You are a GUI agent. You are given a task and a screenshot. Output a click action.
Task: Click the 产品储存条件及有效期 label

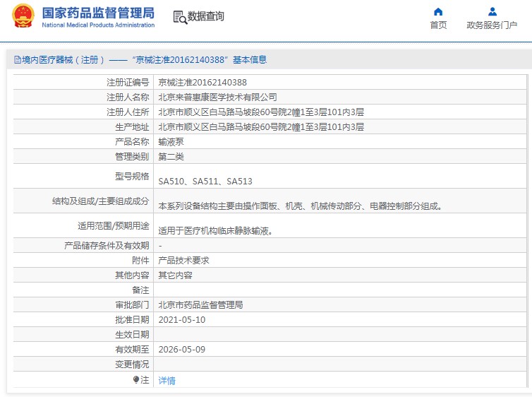click(107, 246)
